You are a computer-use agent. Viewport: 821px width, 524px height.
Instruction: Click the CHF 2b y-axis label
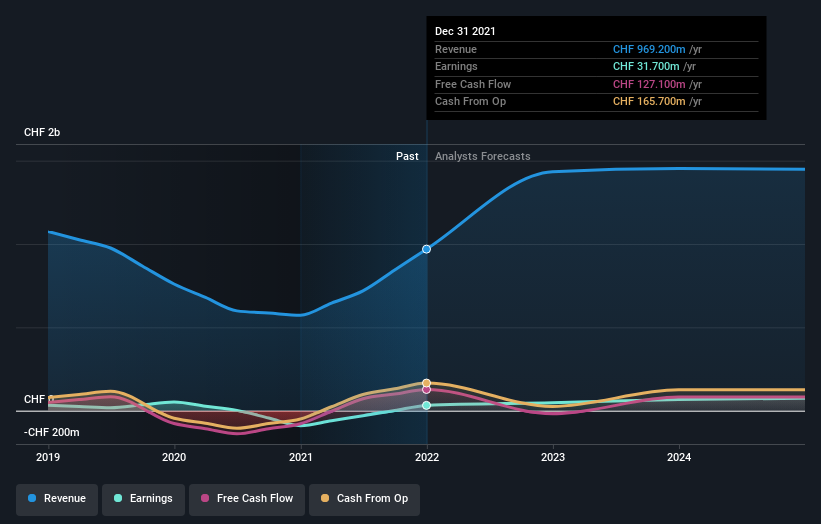tap(42, 132)
